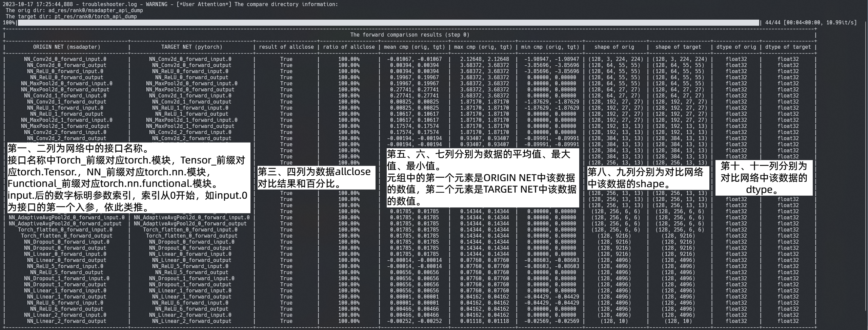The height and width of the screenshot is (330, 868).
Task: Click the table title "The forward comparison results (step 0)"
Action: pyautogui.click(x=410, y=35)
